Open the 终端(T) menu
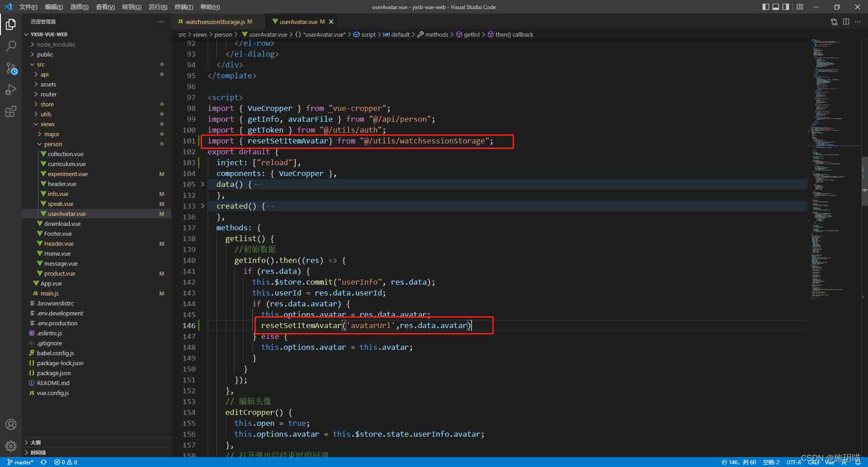 (x=184, y=7)
